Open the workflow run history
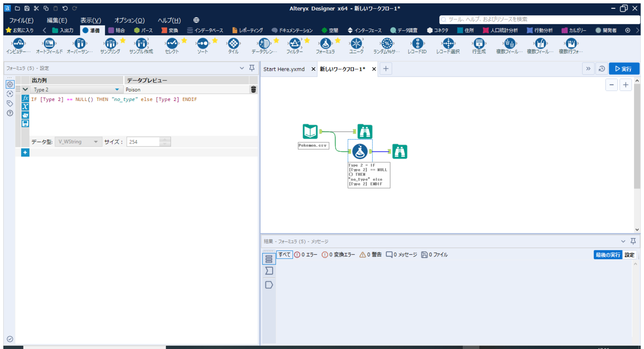 [602, 69]
